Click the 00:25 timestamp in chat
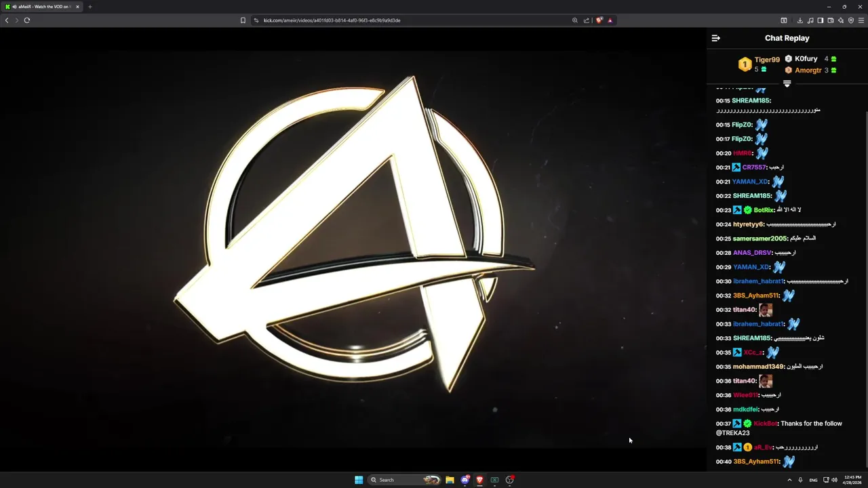Viewport: 868px width, 488px height. tap(724, 239)
